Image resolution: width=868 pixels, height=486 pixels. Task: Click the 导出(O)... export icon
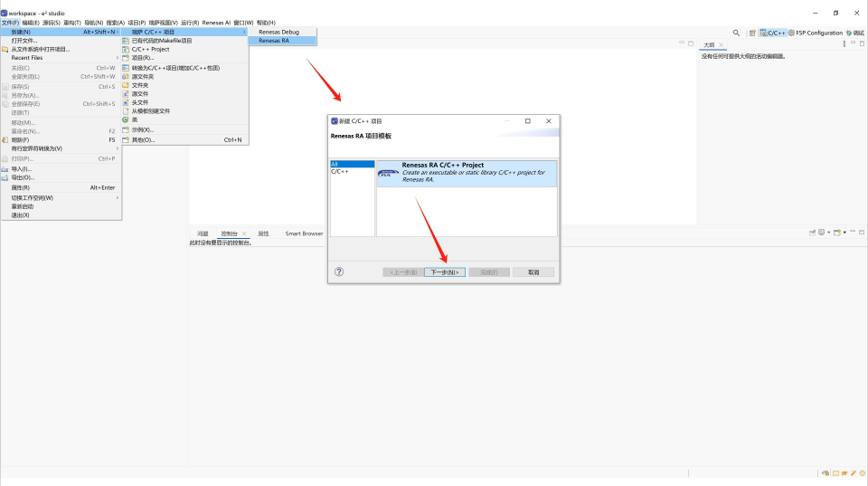(x=5, y=177)
